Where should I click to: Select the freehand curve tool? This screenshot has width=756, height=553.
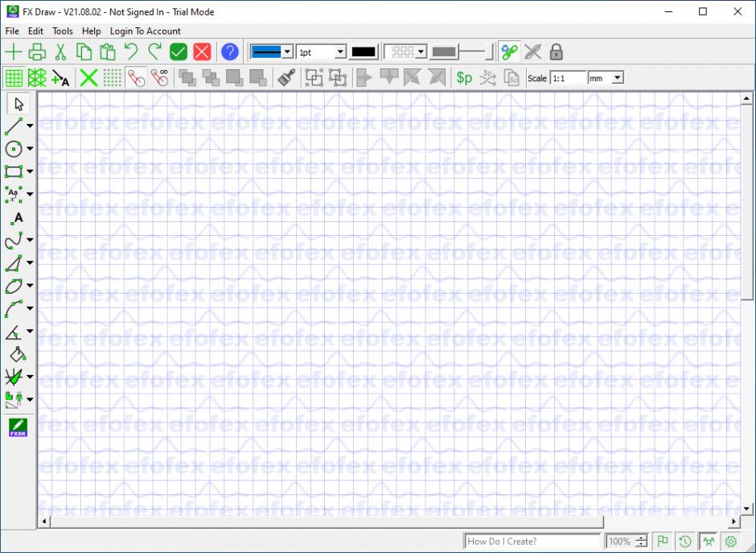tap(14, 240)
